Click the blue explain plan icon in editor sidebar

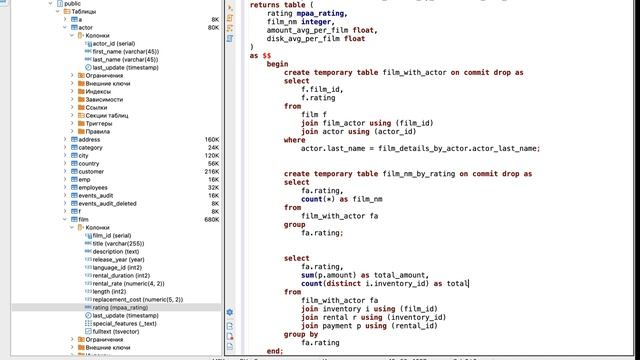coord(230,38)
